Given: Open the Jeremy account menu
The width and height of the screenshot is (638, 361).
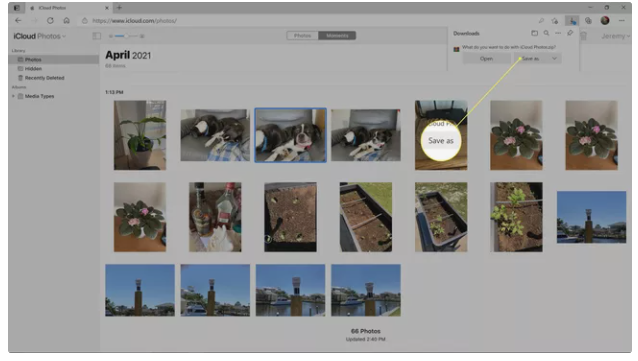Looking at the screenshot, I should (x=616, y=36).
